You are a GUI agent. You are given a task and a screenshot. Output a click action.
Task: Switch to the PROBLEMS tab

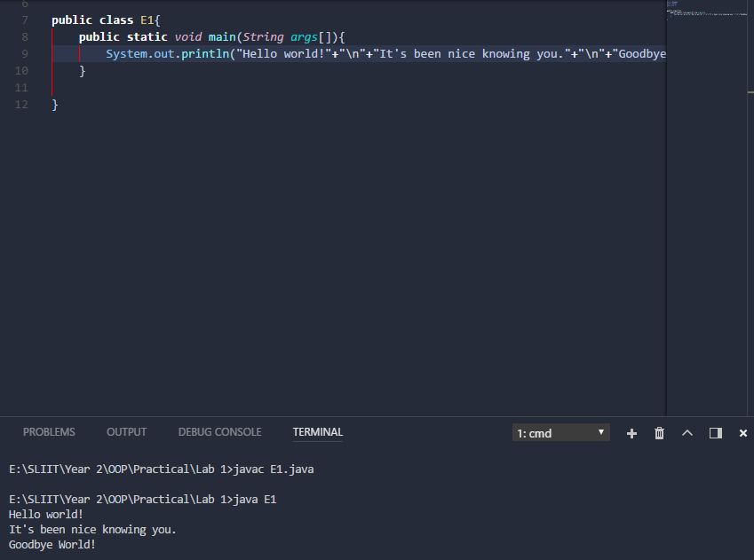pyautogui.click(x=49, y=432)
